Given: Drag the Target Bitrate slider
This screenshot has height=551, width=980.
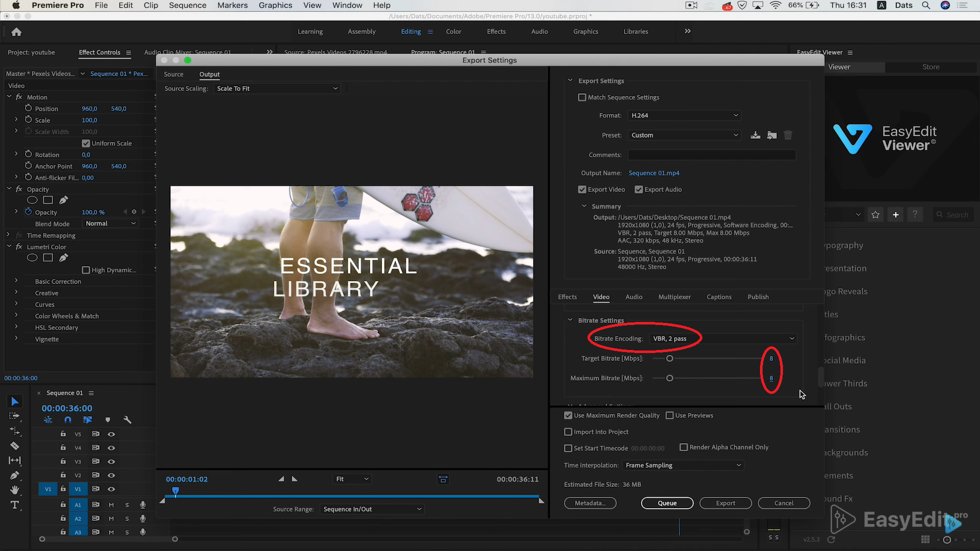Looking at the screenshot, I should [x=669, y=358].
